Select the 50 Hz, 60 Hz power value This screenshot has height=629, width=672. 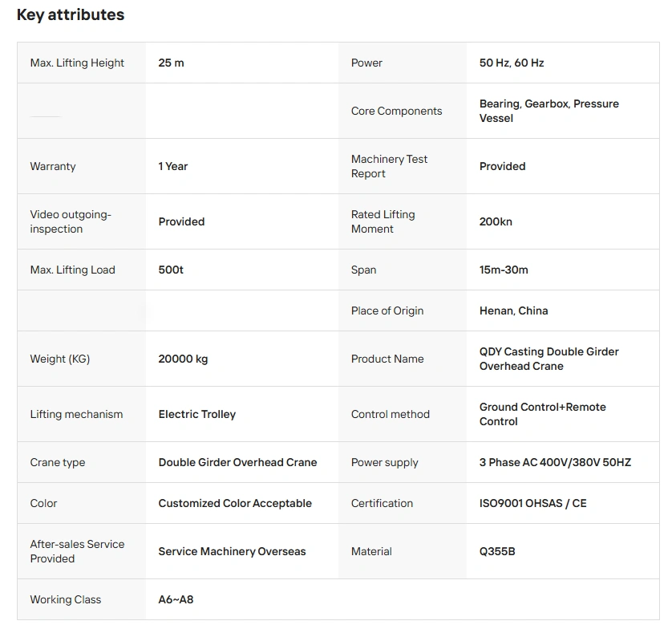tap(512, 63)
